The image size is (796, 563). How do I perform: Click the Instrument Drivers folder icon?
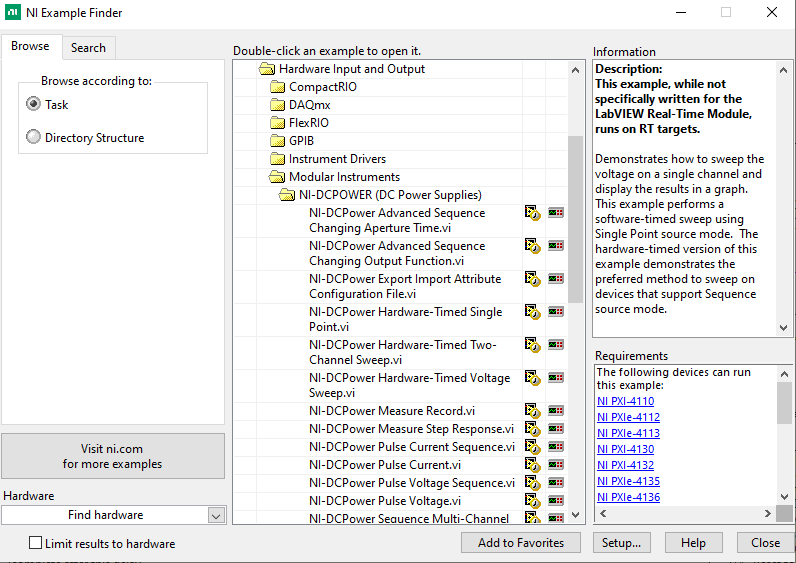[x=277, y=159]
